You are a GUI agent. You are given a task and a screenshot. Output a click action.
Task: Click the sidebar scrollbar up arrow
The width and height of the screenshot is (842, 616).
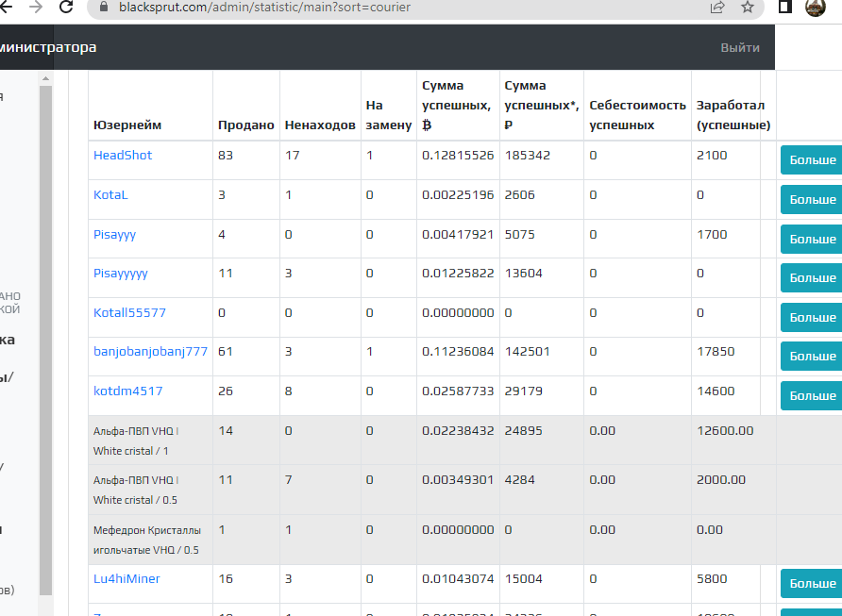(x=45, y=78)
